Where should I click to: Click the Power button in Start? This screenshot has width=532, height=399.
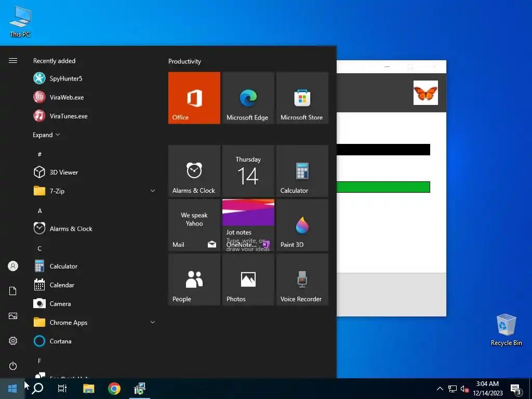tap(13, 366)
